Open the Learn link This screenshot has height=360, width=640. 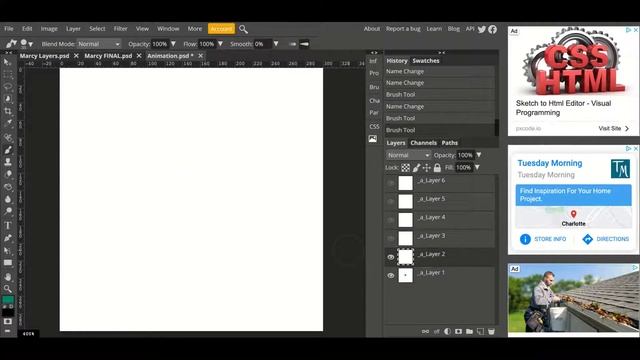pyautogui.click(x=434, y=29)
